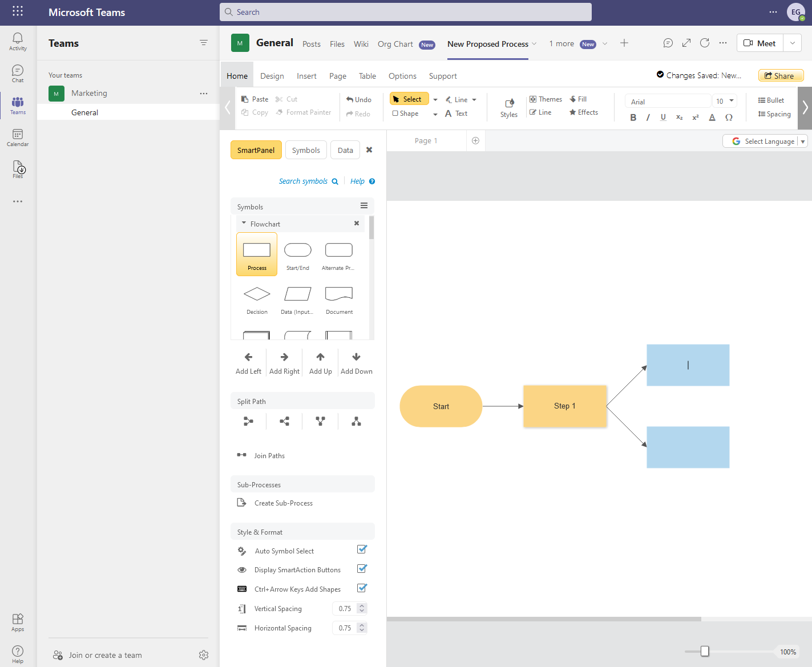This screenshot has width=812, height=667.
Task: Switch to the Design tab
Action: (272, 75)
